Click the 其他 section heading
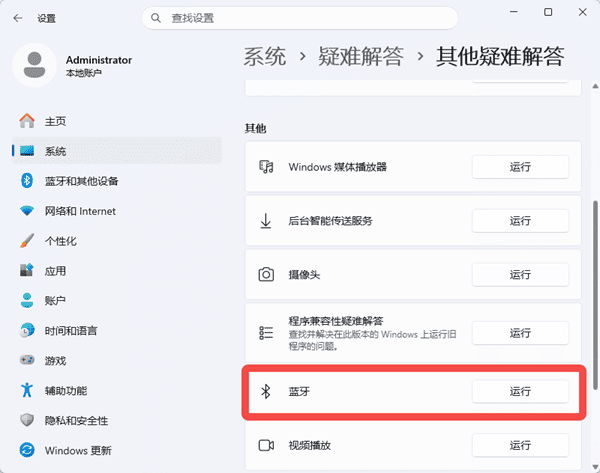Image resolution: width=600 pixels, height=473 pixels. pyautogui.click(x=255, y=129)
